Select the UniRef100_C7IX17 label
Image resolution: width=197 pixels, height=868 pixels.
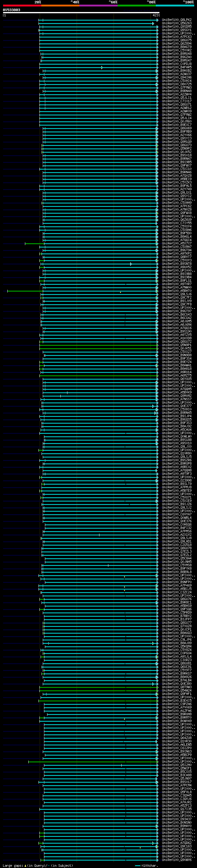tap(177, 101)
